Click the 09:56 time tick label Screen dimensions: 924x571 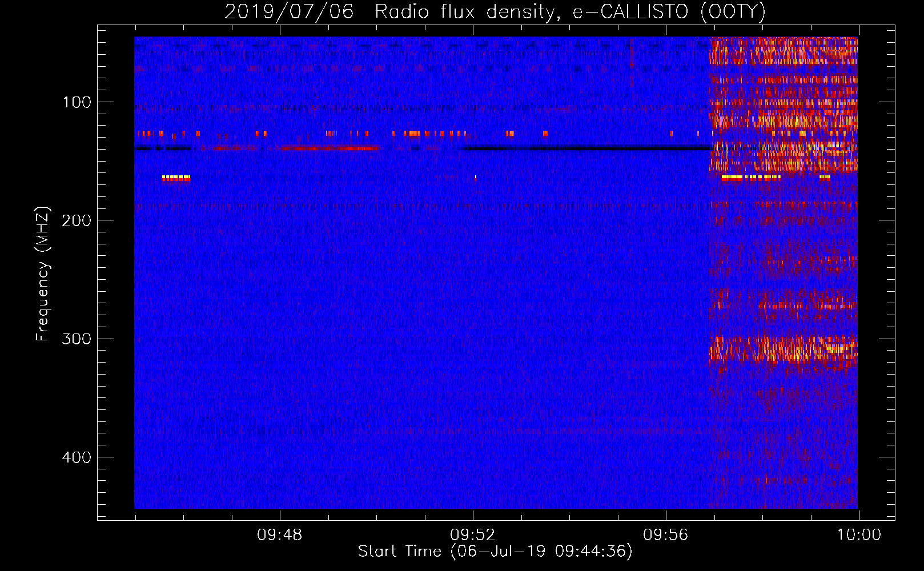coord(666,535)
